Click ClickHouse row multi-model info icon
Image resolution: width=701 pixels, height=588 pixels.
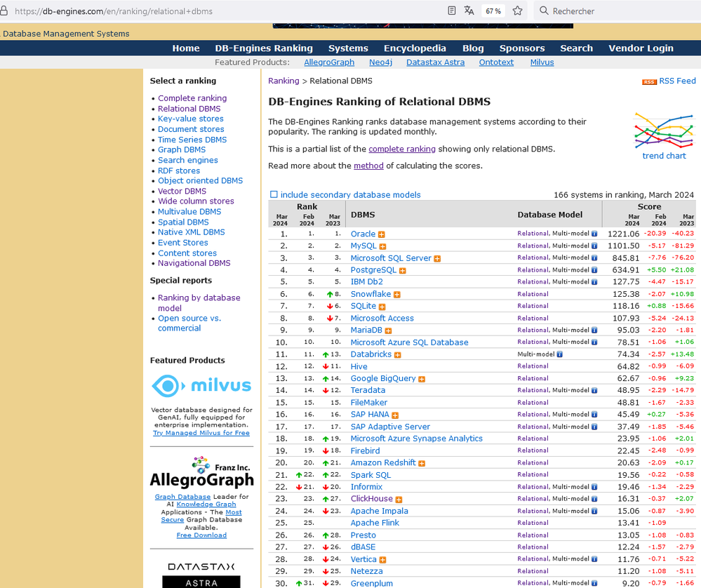click(x=594, y=499)
